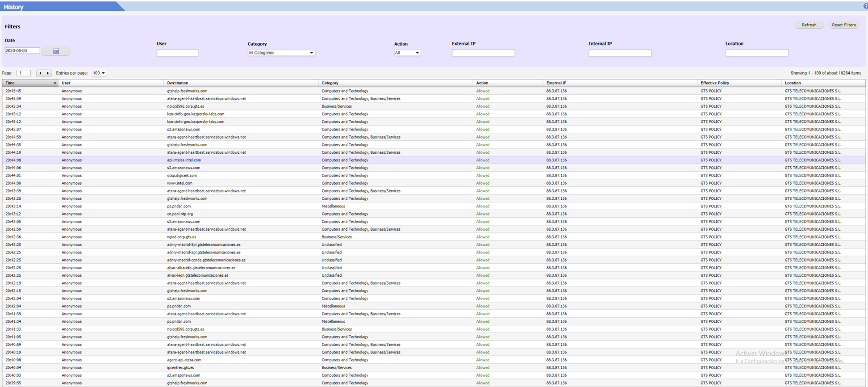868x387 pixels.
Task: Click the 20:44:59 time entry
Action: tap(13, 137)
